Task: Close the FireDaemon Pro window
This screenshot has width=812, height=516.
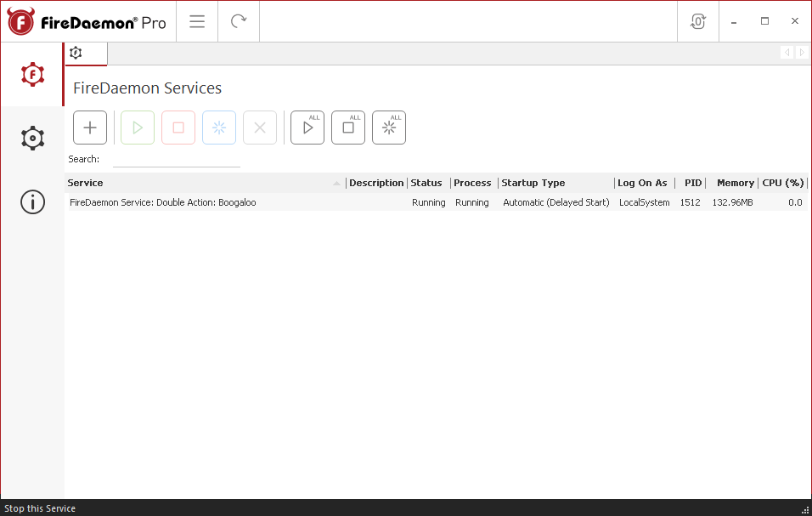Action: [x=795, y=21]
